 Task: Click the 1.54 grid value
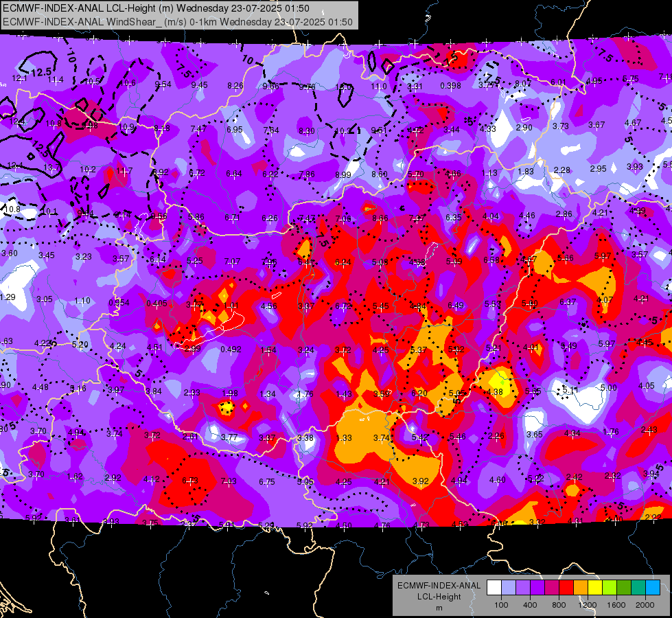[268, 350]
